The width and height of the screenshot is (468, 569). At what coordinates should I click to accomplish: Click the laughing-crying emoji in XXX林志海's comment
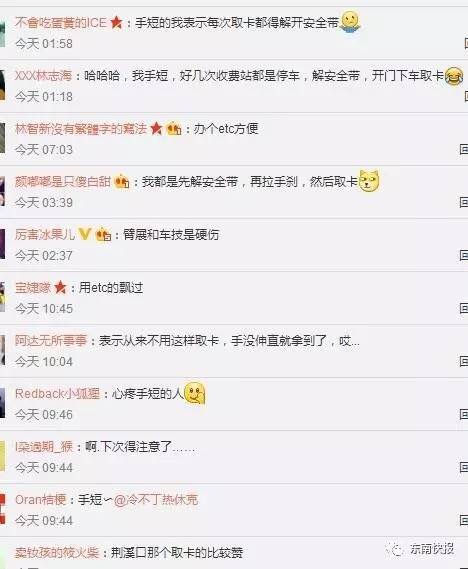[454, 76]
